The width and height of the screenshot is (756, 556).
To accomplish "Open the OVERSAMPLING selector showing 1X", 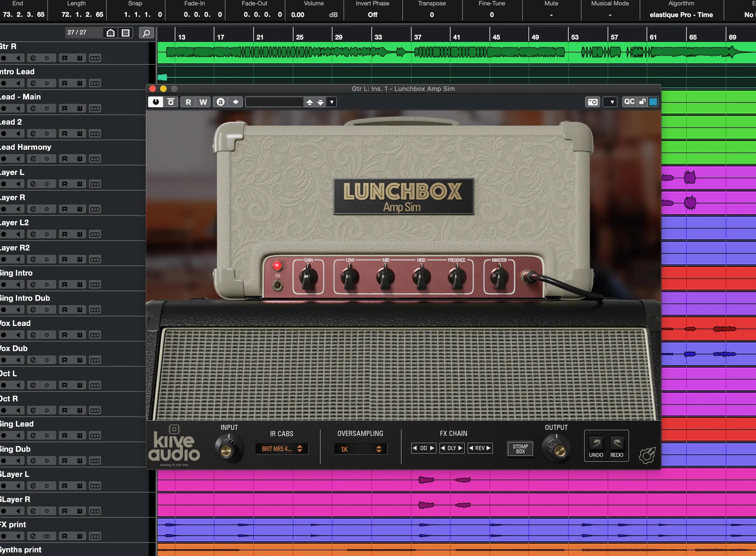I will pyautogui.click(x=361, y=449).
